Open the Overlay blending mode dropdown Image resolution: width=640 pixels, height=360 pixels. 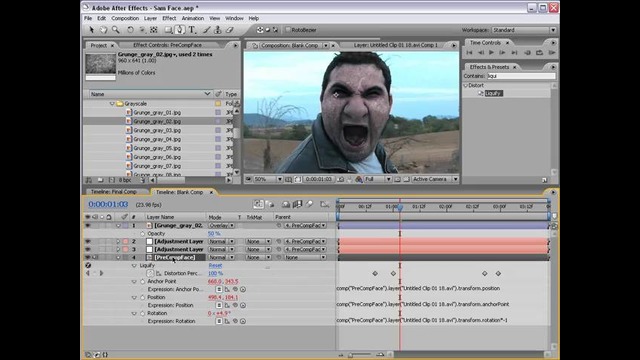pyautogui.click(x=221, y=225)
